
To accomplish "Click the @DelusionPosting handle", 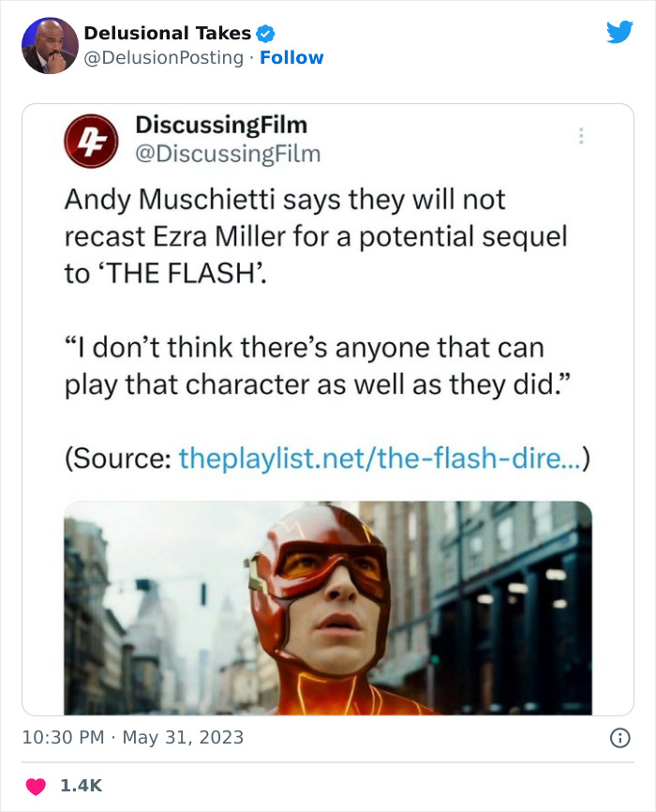I will click(164, 58).
